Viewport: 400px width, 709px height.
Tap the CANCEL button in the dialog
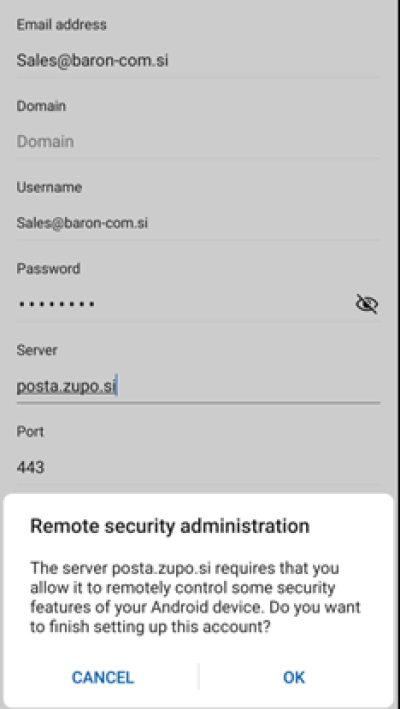tap(103, 677)
